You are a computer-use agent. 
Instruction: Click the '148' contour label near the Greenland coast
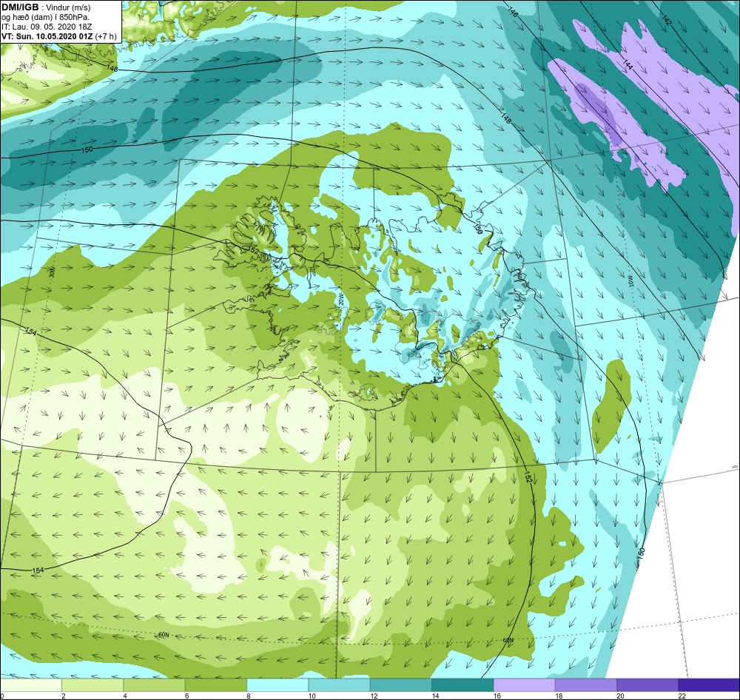pos(112,69)
